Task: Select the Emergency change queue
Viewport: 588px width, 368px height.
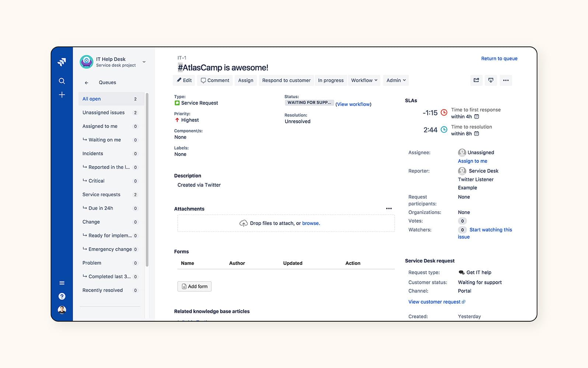Action: (x=111, y=249)
